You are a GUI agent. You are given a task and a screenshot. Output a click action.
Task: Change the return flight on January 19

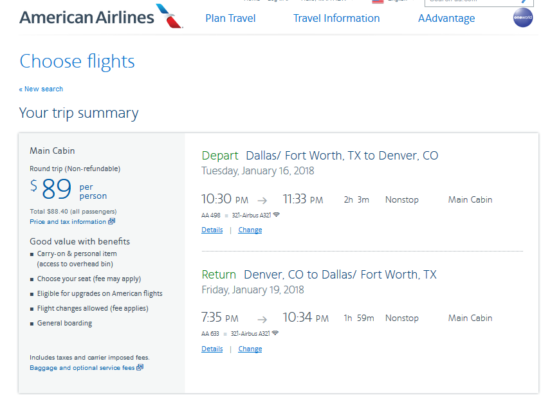coord(250,349)
